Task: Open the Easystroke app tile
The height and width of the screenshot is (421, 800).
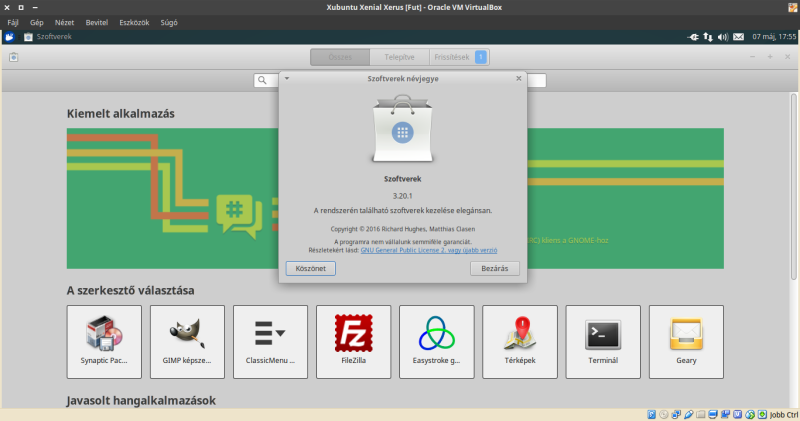Action: click(437, 342)
